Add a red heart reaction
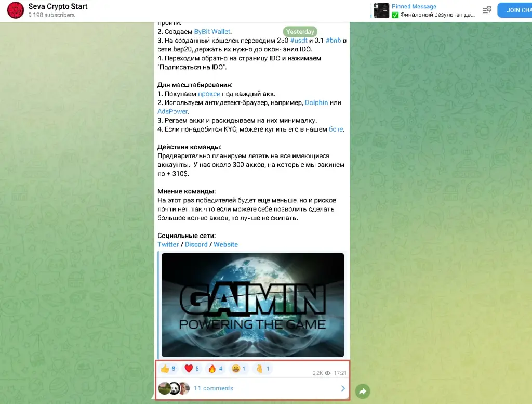Image resolution: width=532 pixels, height=404 pixels. point(192,369)
